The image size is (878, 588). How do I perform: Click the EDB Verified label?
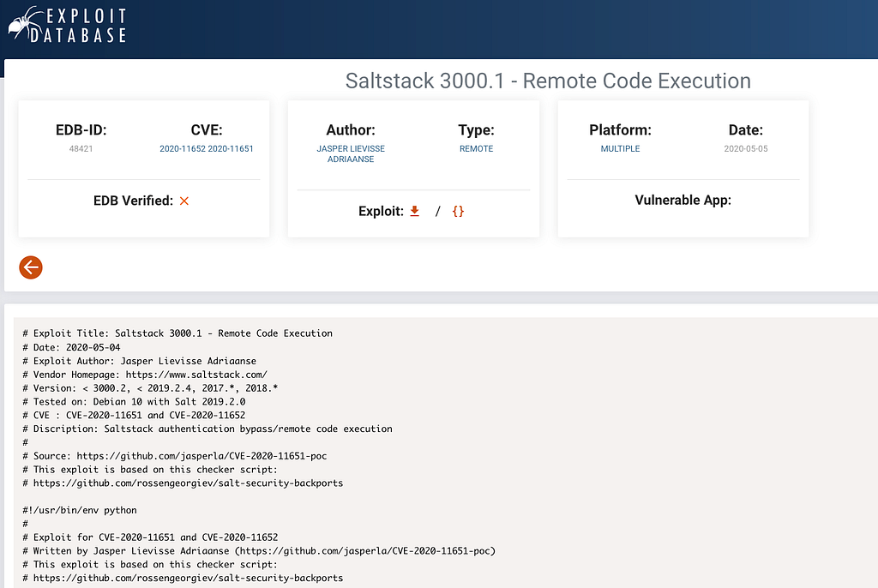pos(133,201)
